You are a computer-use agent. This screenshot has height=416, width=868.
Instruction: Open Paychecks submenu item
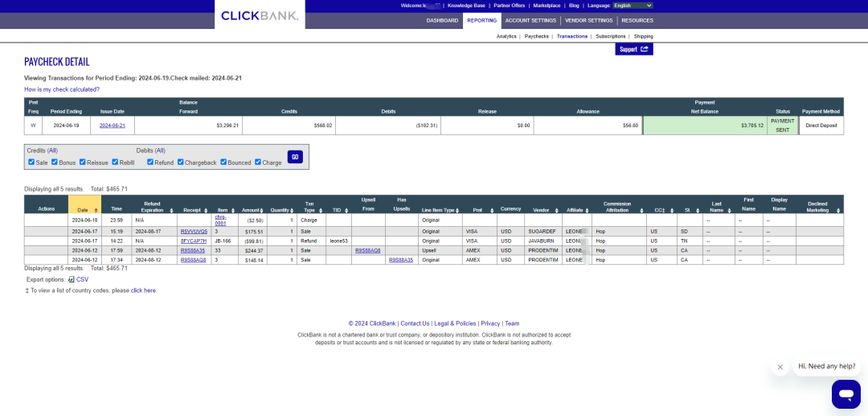[536, 36]
